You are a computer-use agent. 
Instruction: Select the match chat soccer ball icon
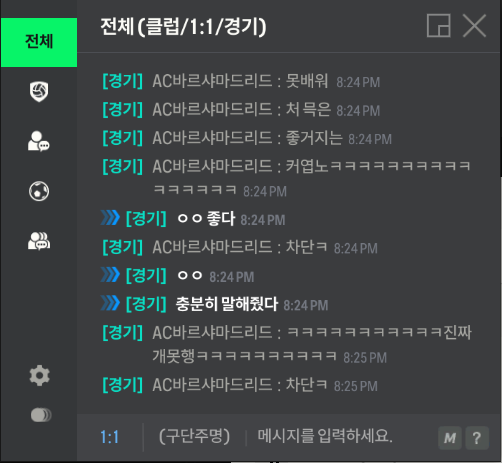[39, 191]
